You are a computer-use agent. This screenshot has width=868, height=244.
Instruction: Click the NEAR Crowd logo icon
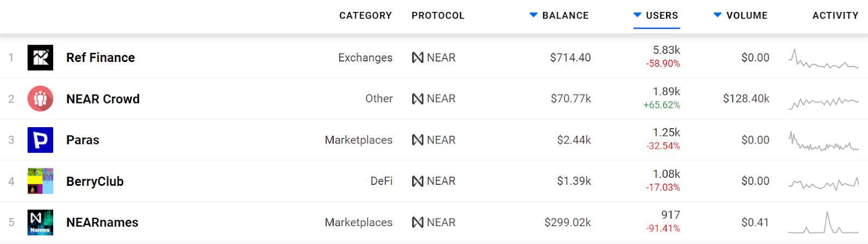[40, 99]
